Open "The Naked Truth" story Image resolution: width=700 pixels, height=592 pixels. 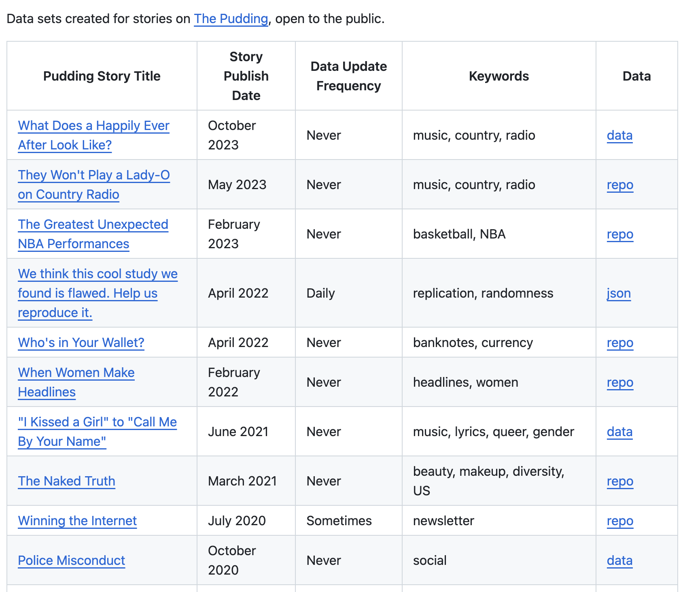(66, 481)
